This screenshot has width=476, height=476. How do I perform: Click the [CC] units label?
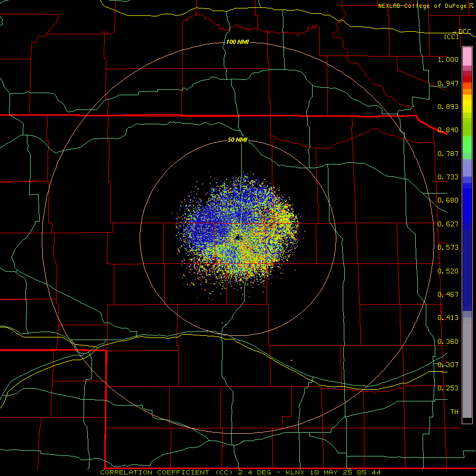[x=452, y=36]
